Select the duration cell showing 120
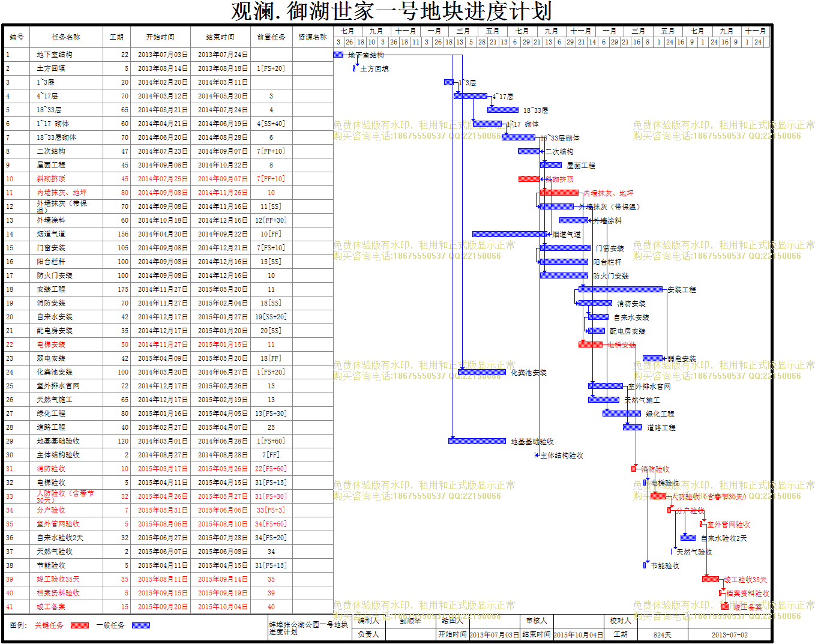Viewport: 815px width, 644px height. click(x=116, y=441)
